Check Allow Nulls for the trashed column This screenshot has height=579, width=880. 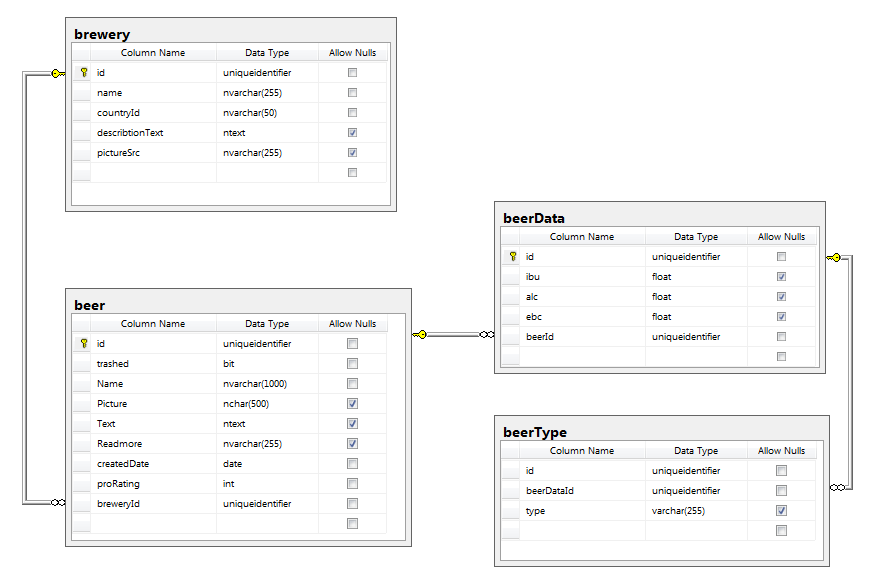[352, 363]
